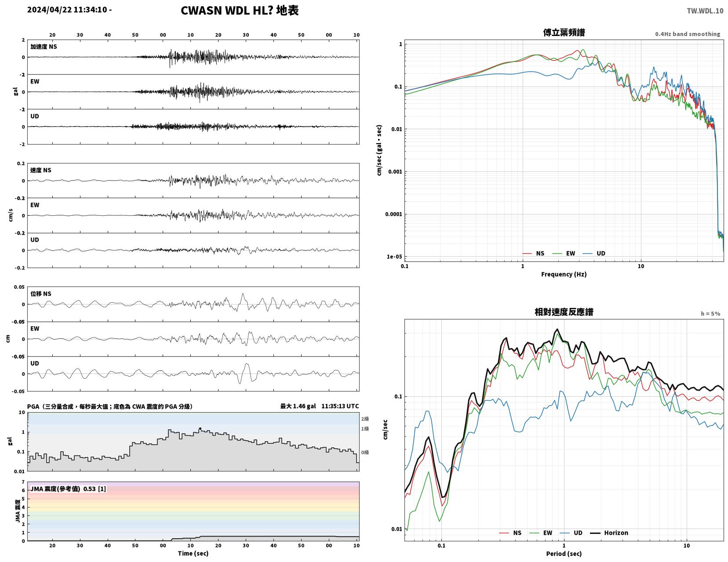Click the green EW legend line in Fourier spectrum

557,254
